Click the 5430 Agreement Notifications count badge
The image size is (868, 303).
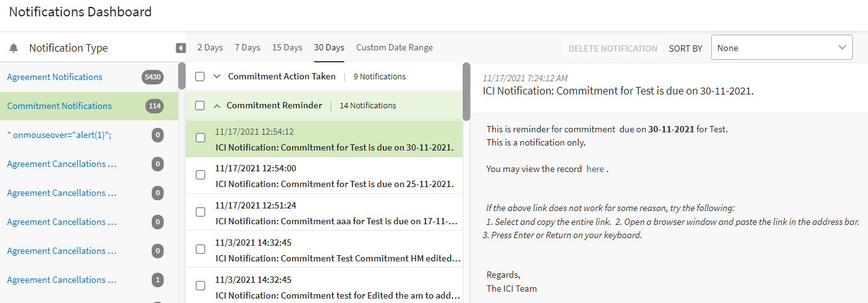pyautogui.click(x=152, y=77)
